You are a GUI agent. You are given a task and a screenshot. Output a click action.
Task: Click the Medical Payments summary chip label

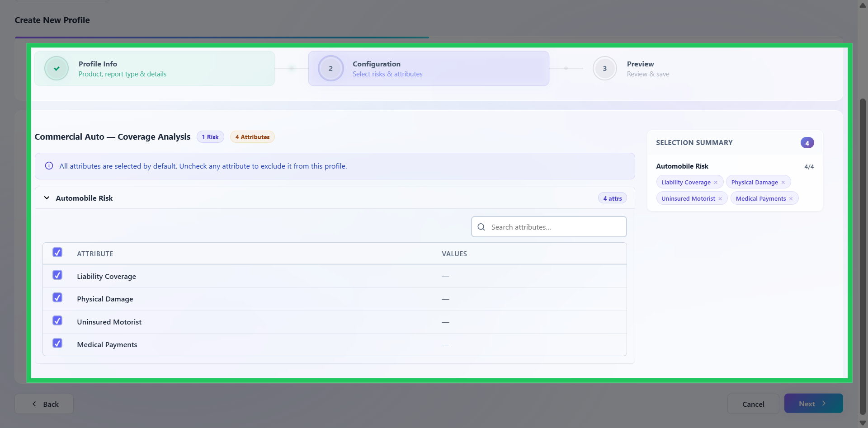click(x=761, y=199)
